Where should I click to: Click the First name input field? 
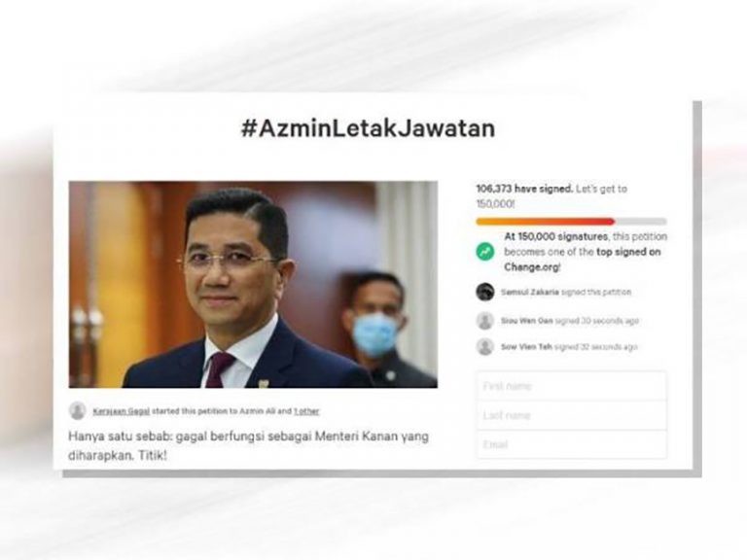[572, 386]
